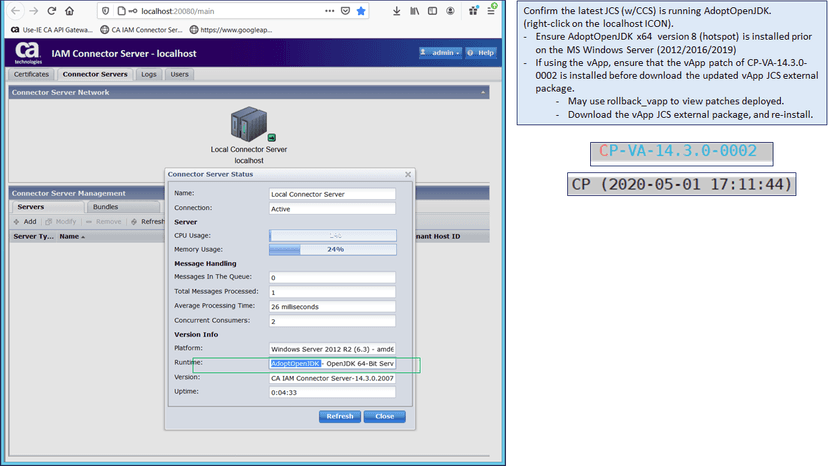Viewport: 828px width, 466px height.
Task: Open the Help button in the header
Action: coord(481,52)
